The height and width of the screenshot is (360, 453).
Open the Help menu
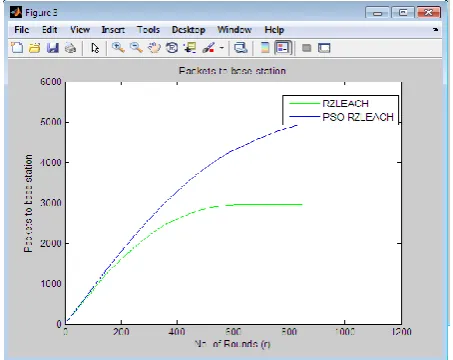coord(274,30)
